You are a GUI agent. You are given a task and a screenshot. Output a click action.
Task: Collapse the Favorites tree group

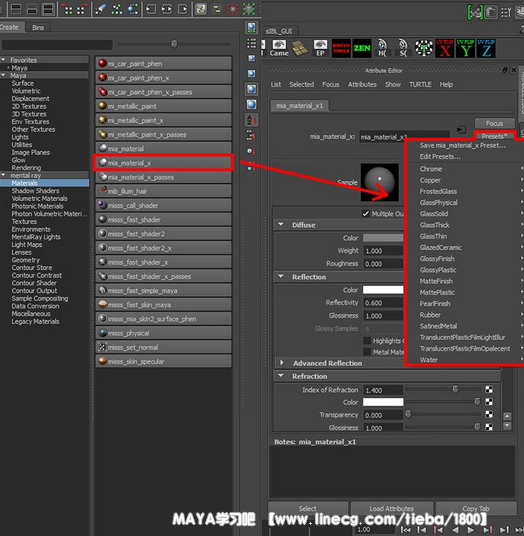[x=3, y=60]
